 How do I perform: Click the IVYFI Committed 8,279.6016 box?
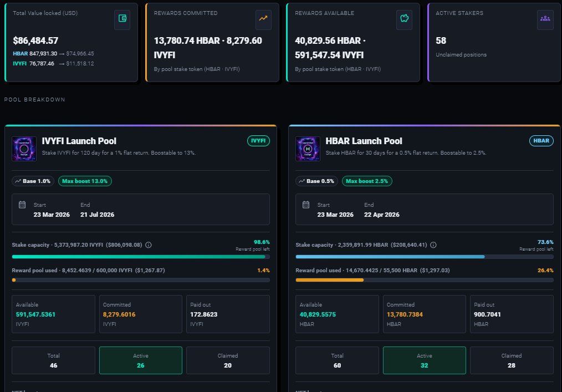(141, 314)
